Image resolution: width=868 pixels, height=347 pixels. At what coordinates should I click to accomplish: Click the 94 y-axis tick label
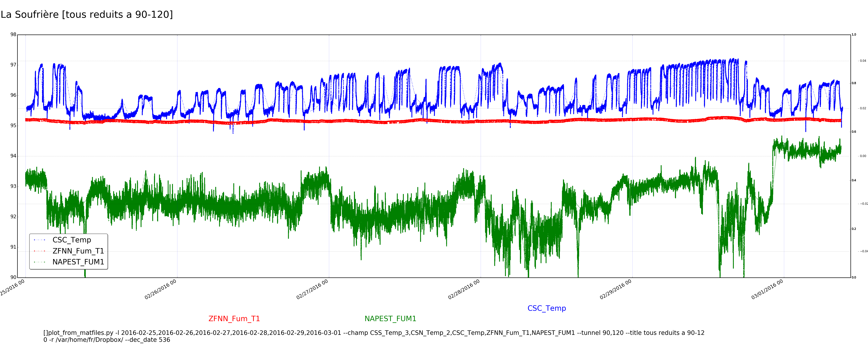tap(13, 156)
